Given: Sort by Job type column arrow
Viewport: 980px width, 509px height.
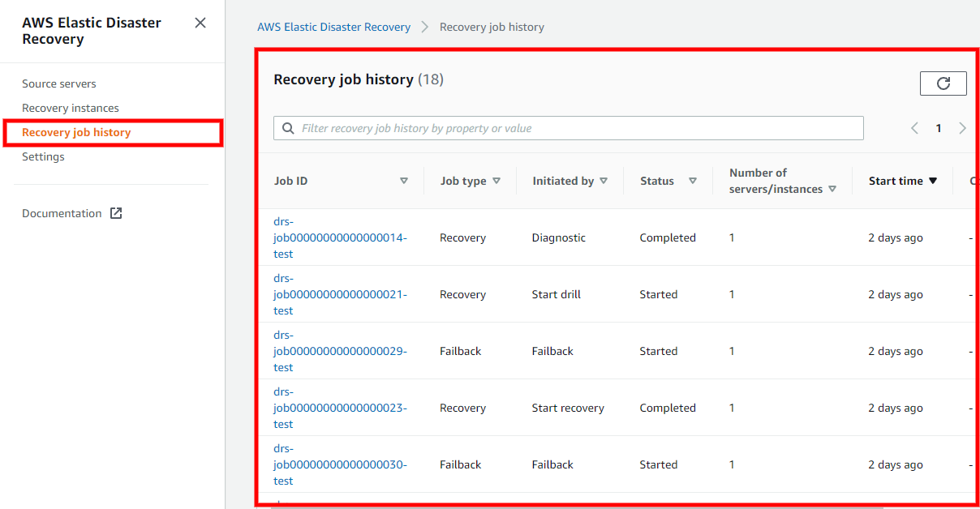Looking at the screenshot, I should coord(496,181).
